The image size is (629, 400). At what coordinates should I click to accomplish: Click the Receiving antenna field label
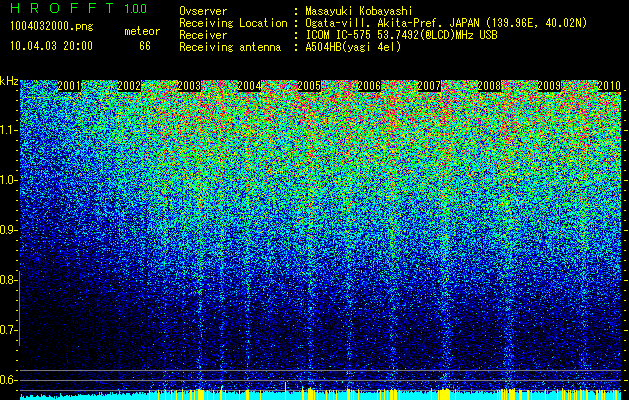230,47
